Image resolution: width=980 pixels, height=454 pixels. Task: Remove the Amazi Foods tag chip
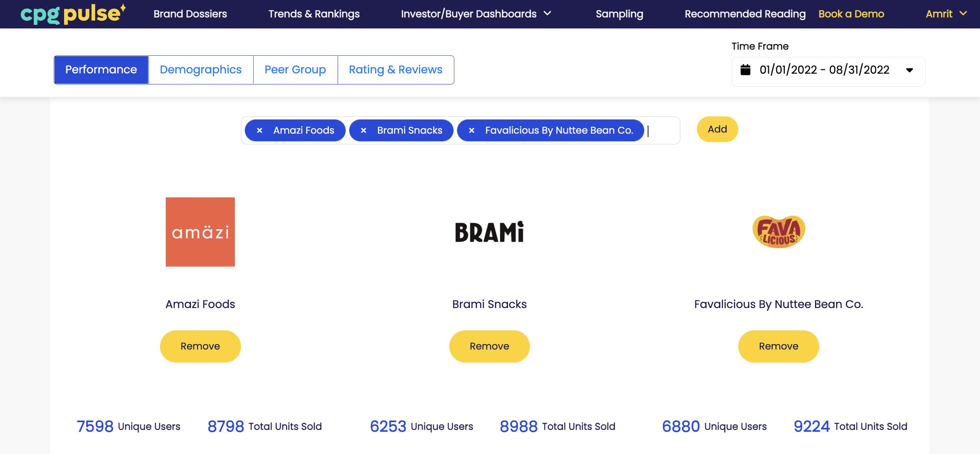point(260,130)
